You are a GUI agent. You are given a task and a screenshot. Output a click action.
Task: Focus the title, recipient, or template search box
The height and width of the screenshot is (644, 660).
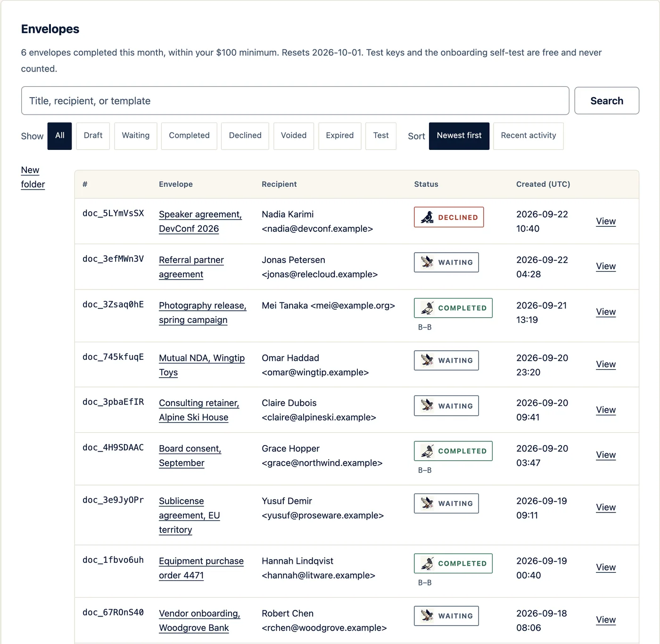[x=295, y=100]
